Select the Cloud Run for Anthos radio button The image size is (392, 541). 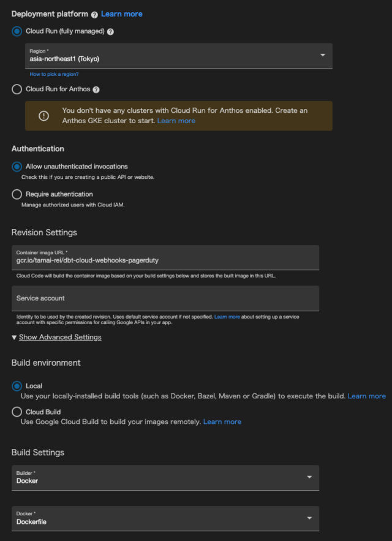17,89
